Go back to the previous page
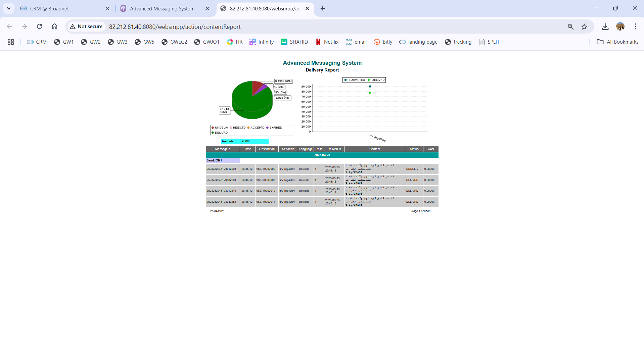Image resolution: width=644 pixels, height=340 pixels. tap(9, 27)
